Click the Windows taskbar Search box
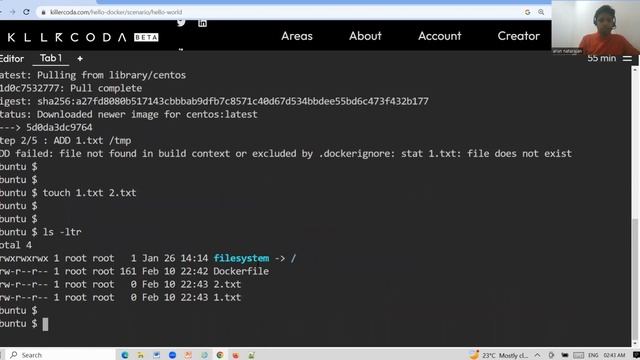The height and width of the screenshot is (360, 640). tap(60, 355)
